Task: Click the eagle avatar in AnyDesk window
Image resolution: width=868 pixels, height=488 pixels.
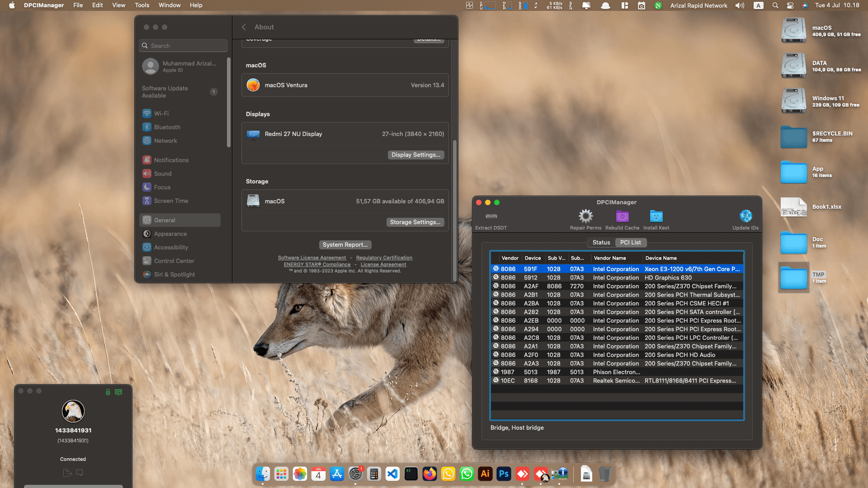Action: pyautogui.click(x=73, y=411)
